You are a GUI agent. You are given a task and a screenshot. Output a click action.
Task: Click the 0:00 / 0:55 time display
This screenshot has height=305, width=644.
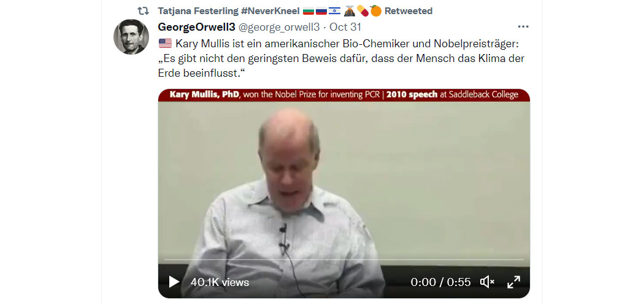(440, 282)
